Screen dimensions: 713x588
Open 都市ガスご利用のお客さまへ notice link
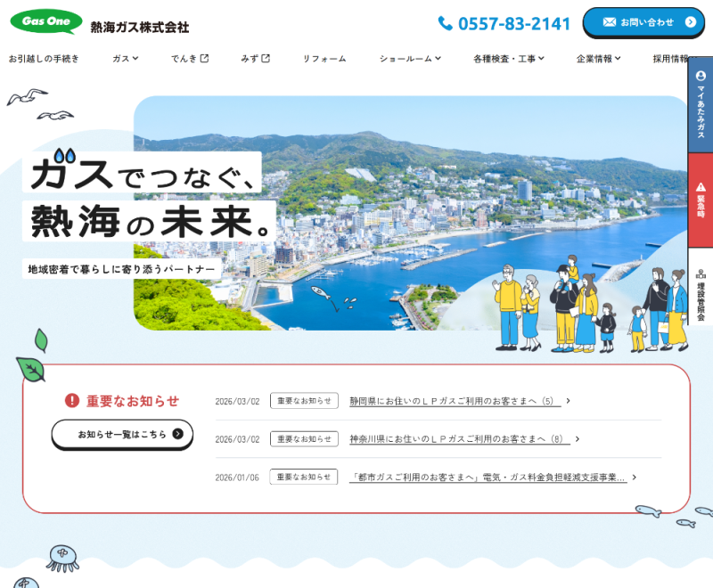coord(488,478)
